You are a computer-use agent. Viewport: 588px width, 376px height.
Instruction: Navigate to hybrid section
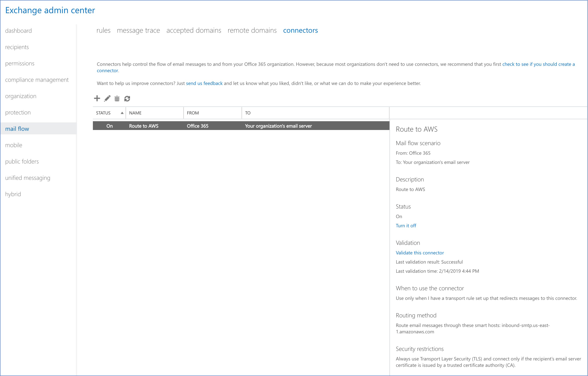13,194
